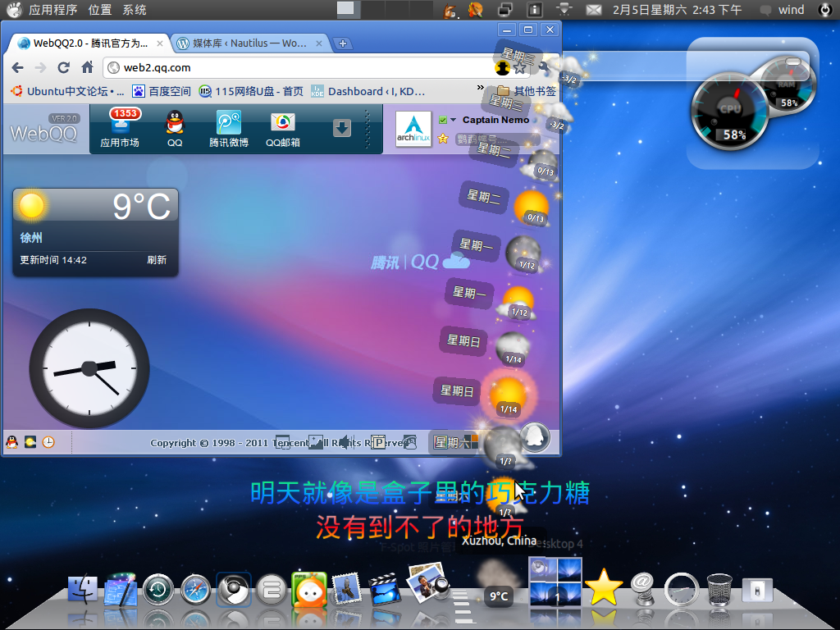
Task: Switch to the 媒体库 ‹ Nautilus browser tab
Action: click(249, 43)
